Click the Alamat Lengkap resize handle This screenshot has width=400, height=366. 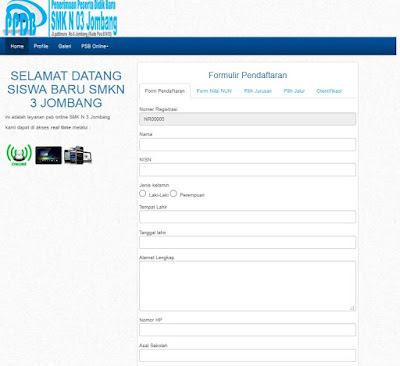[x=352, y=308]
